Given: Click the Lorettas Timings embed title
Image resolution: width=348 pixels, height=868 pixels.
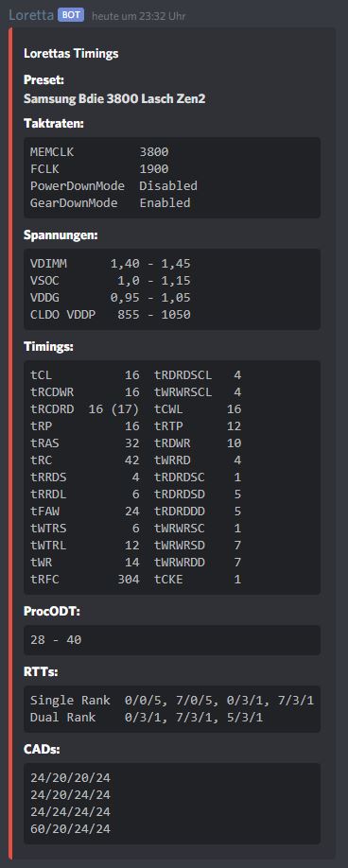Looking at the screenshot, I should pyautogui.click(x=71, y=54).
